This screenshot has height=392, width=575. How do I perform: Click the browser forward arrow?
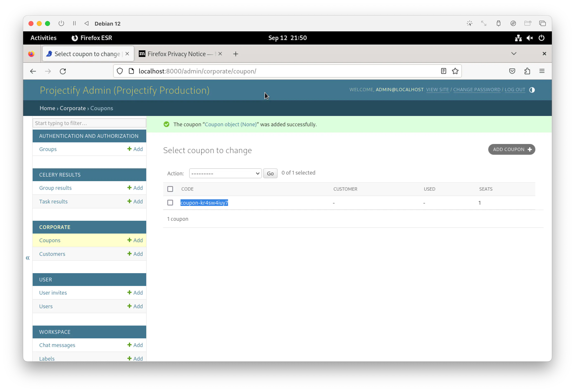48,71
